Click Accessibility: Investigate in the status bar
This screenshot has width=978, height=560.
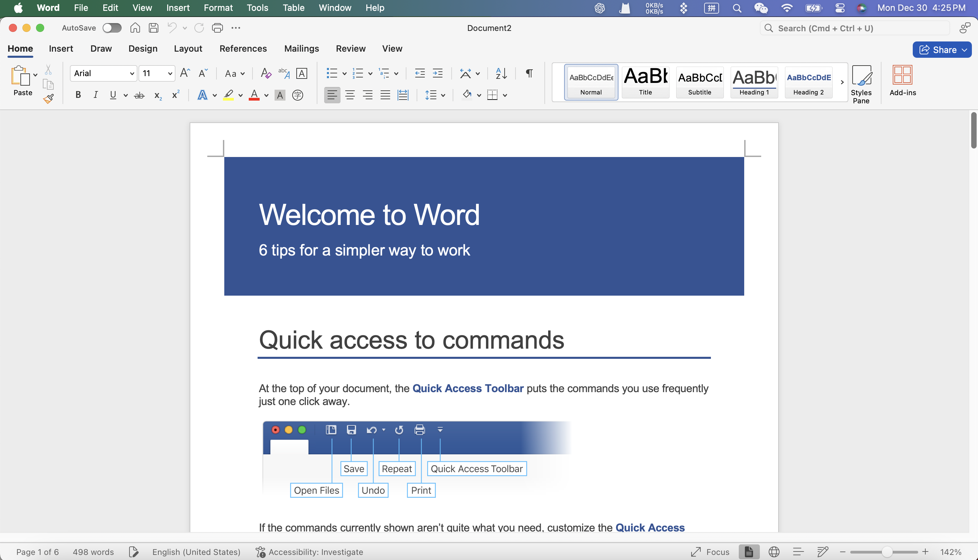click(x=309, y=552)
